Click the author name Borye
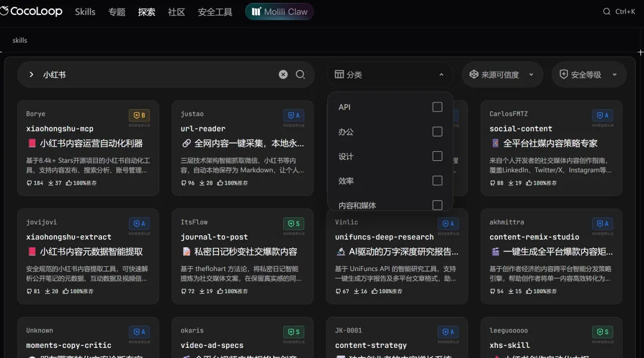The image size is (644, 358). 36,114
